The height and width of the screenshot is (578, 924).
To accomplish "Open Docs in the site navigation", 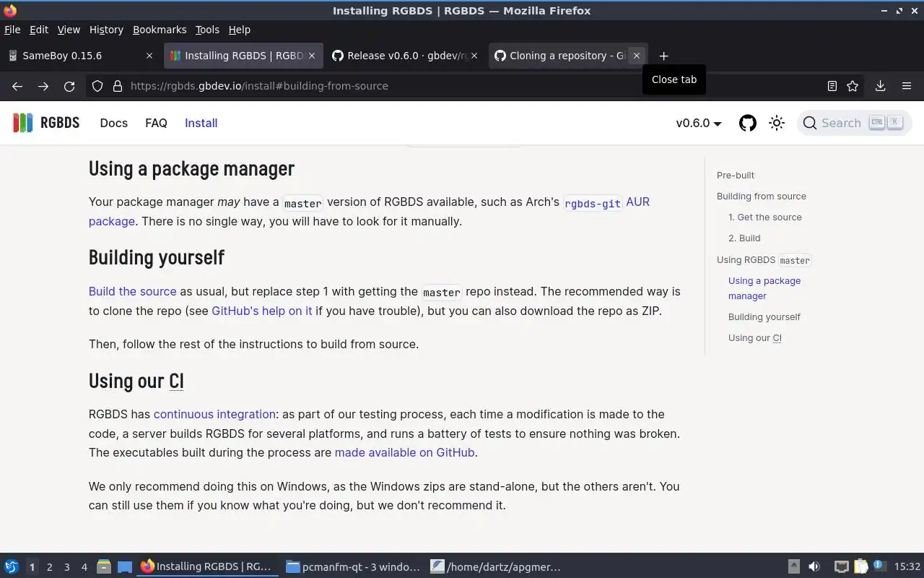I will pos(113,123).
